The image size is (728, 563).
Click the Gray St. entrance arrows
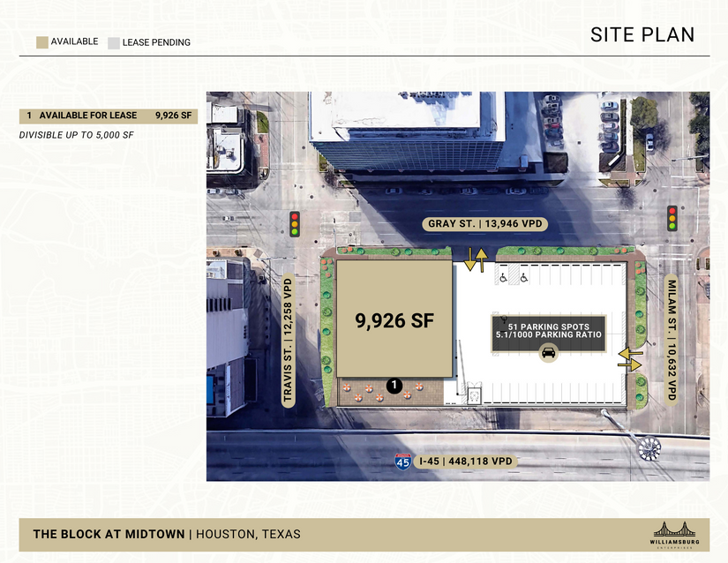pyautogui.click(x=476, y=259)
